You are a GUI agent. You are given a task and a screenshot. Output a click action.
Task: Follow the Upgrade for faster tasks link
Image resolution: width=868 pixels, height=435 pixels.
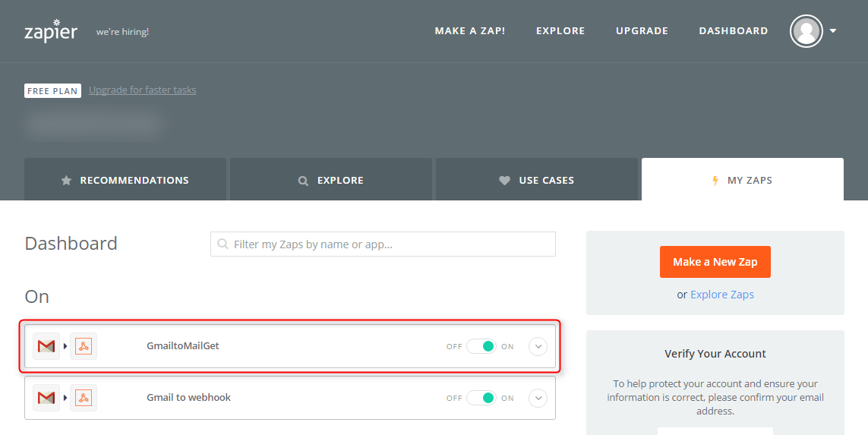pos(142,90)
